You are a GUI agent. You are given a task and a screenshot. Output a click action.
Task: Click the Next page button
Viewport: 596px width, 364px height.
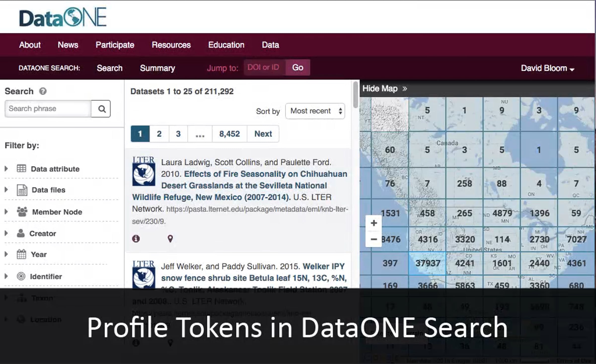[263, 134]
